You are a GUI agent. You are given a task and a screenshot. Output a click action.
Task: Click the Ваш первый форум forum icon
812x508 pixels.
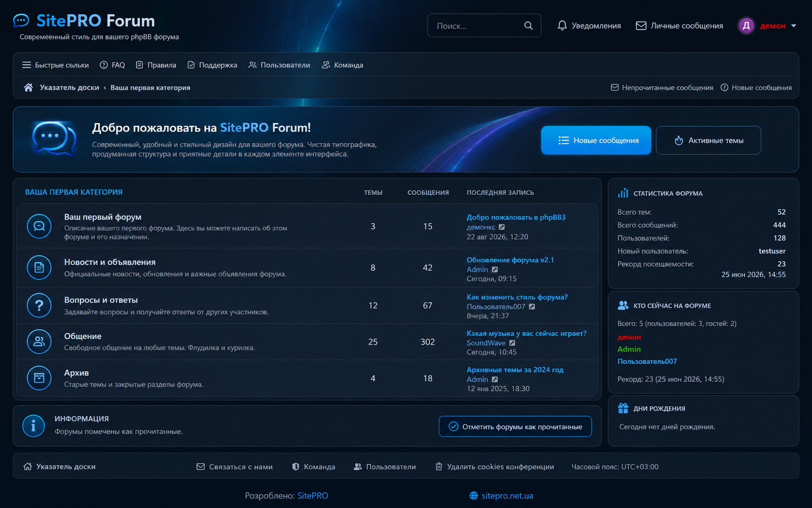click(x=39, y=226)
